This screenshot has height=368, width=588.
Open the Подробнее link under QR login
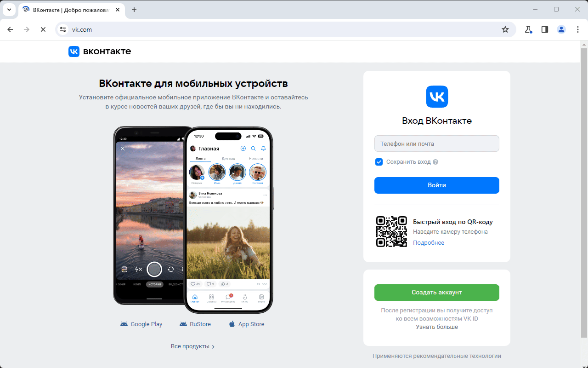[429, 243]
